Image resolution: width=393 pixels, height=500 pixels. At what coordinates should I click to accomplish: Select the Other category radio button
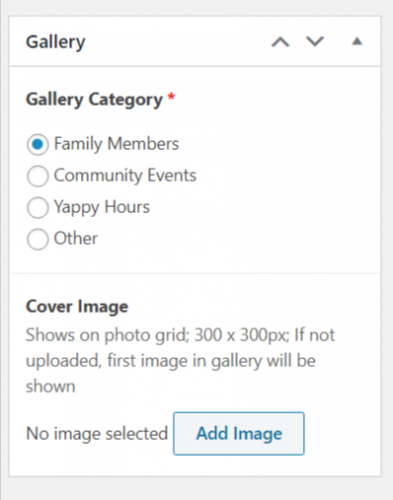(x=38, y=239)
